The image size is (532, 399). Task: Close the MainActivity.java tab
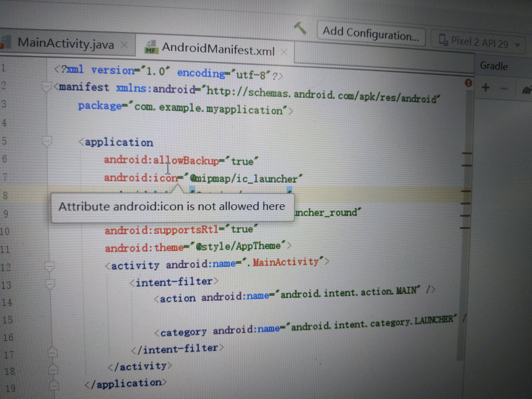click(124, 45)
